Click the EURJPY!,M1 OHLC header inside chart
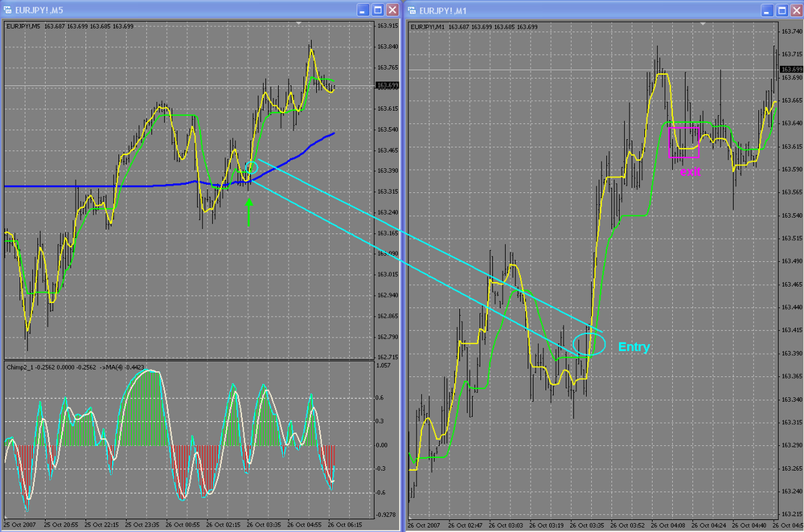The width and height of the screenshot is (804, 532). click(474, 27)
